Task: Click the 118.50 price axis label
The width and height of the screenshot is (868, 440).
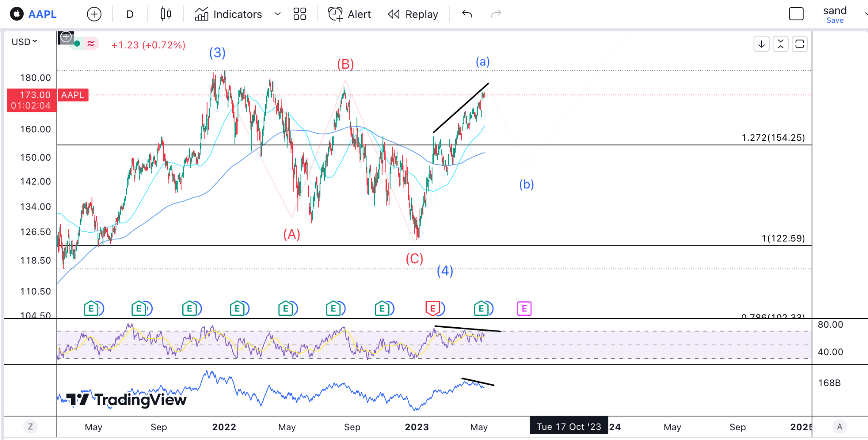Action: (x=36, y=260)
